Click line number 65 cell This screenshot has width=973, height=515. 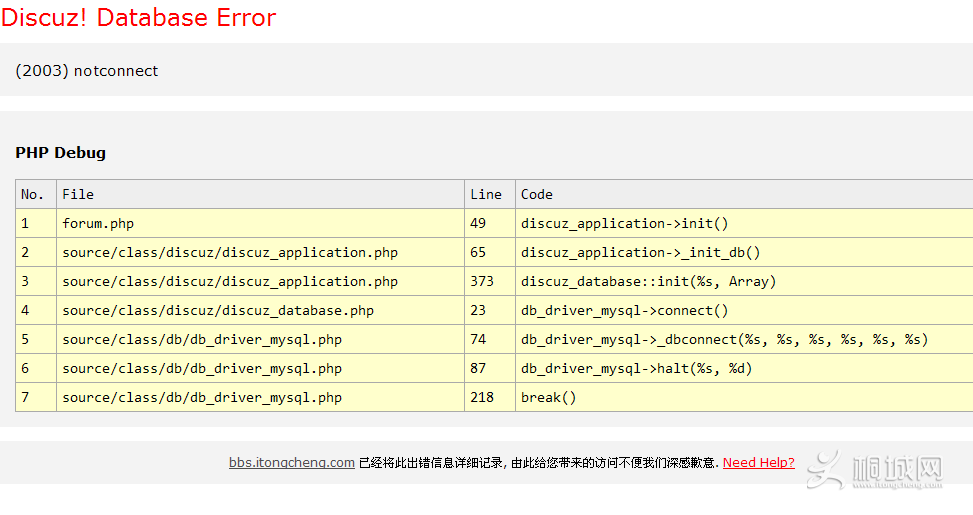pyautogui.click(x=490, y=253)
